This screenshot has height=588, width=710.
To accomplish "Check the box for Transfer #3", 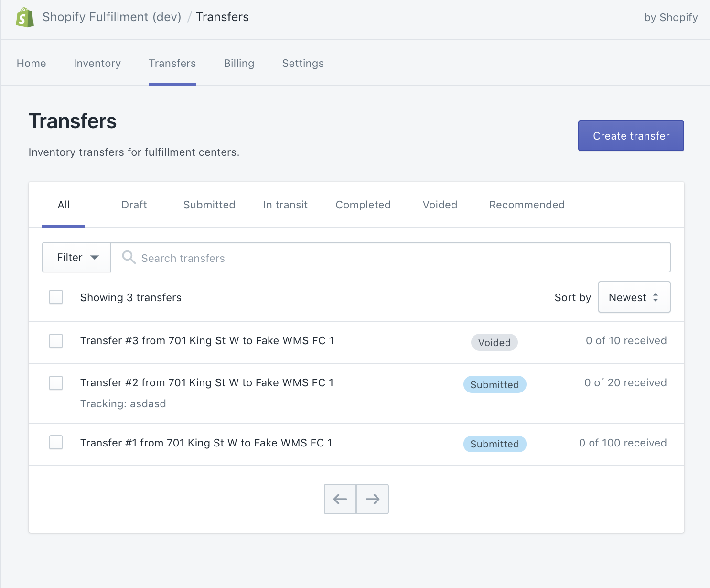I will [56, 341].
